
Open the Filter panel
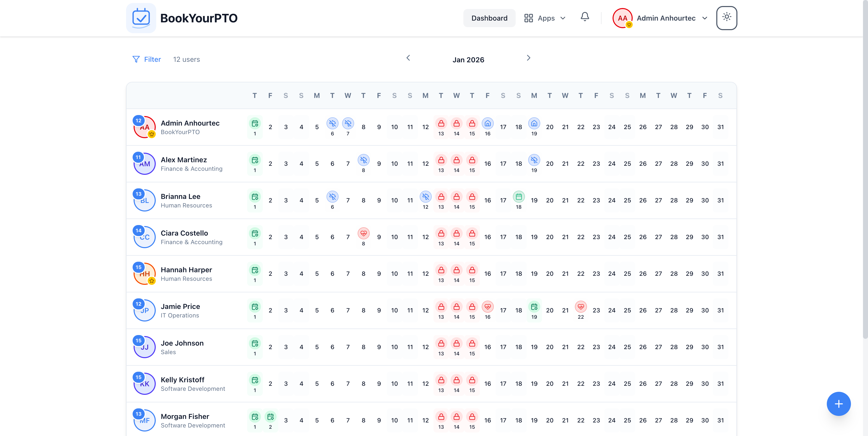[147, 59]
